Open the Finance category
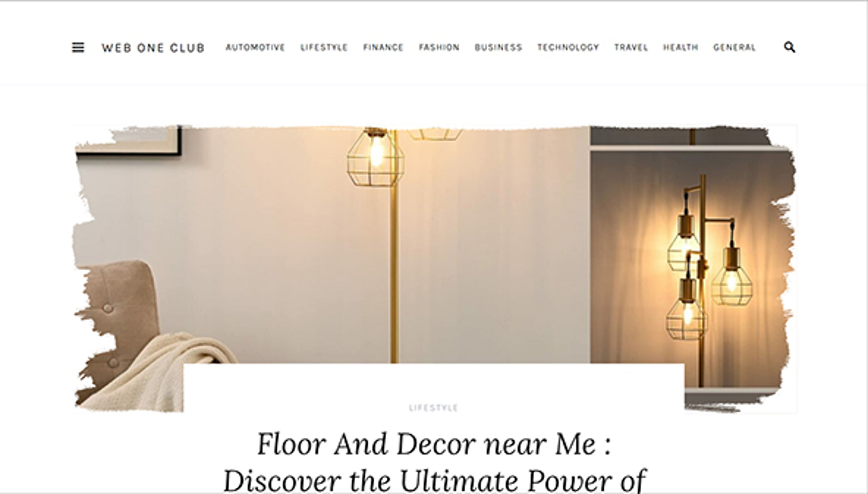This screenshot has height=494, width=868. tap(383, 47)
